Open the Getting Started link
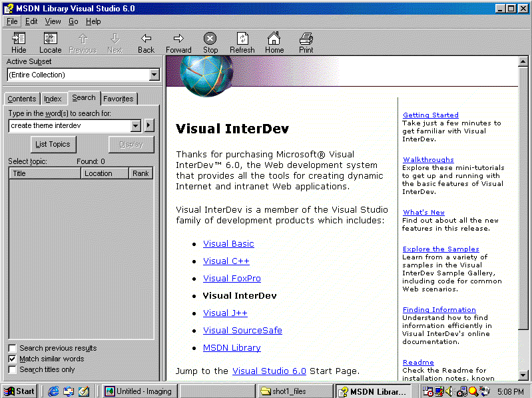Image resolution: width=532 pixels, height=398 pixels. [431, 115]
